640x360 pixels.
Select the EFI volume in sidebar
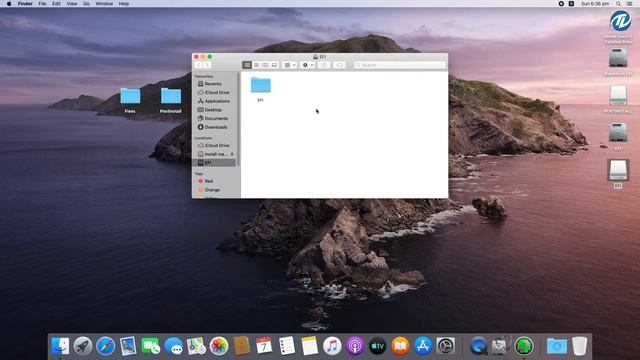[214, 163]
